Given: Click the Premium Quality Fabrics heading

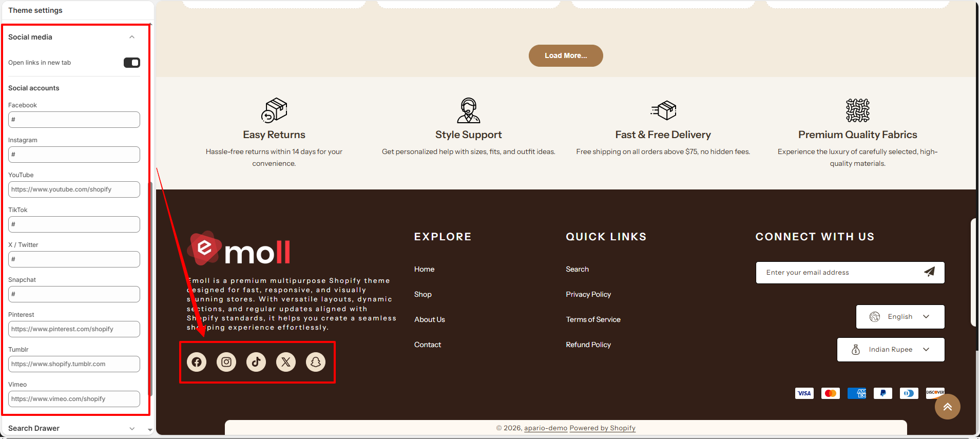Looking at the screenshot, I should pyautogui.click(x=858, y=135).
